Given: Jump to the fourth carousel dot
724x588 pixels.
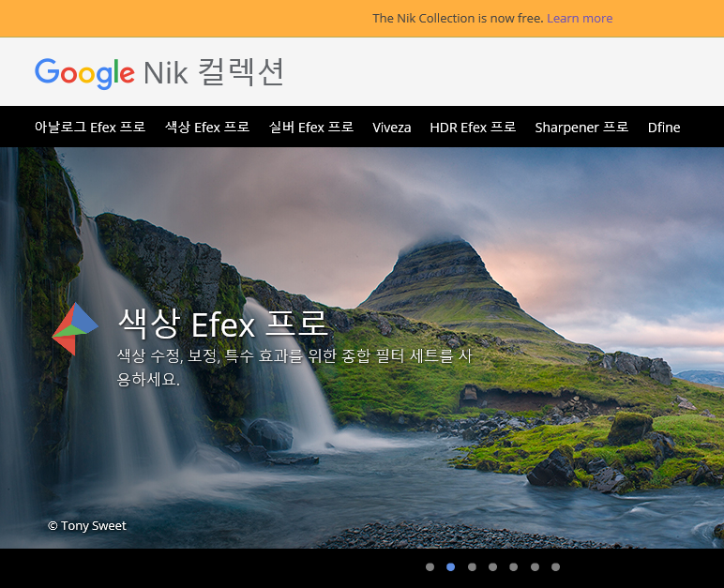Looking at the screenshot, I should coord(492,567).
